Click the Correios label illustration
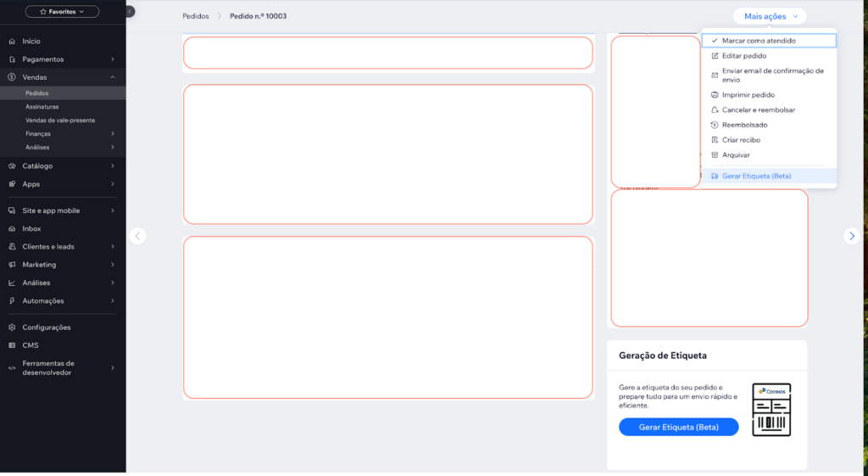The width and height of the screenshot is (868, 476). coord(771,410)
